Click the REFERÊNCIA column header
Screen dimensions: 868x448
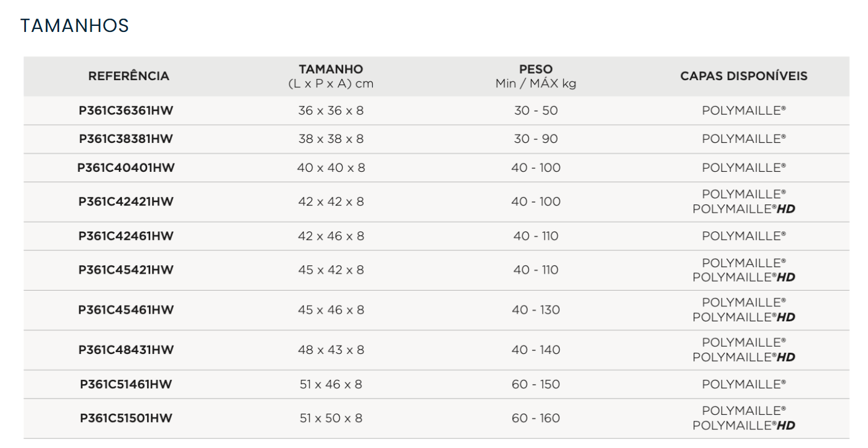point(128,76)
